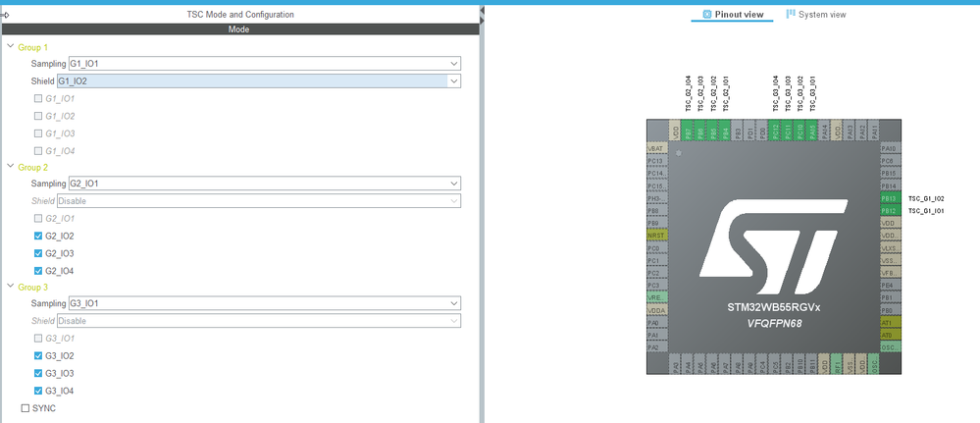Click the TSC Mode and Configuration title

click(x=240, y=15)
